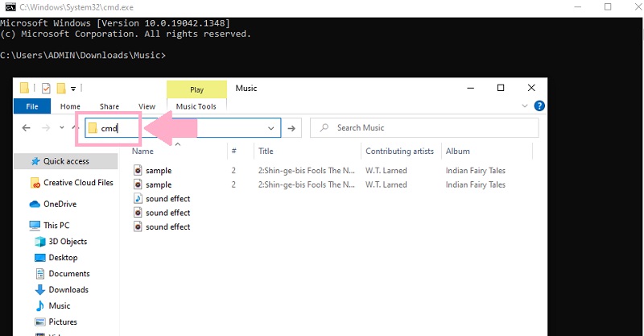Open the File menu tab

(32, 106)
